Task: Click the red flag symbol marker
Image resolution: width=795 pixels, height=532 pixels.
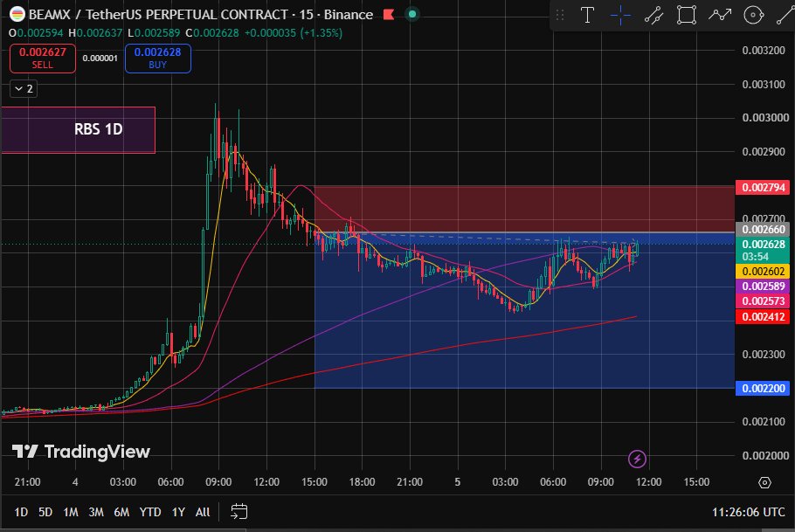Action: pos(389,14)
